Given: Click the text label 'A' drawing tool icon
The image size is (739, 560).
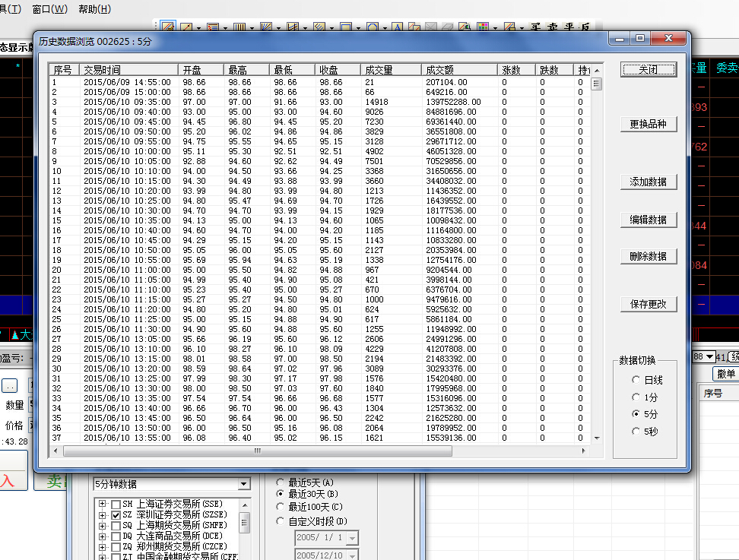Looking at the screenshot, I should (396, 27).
